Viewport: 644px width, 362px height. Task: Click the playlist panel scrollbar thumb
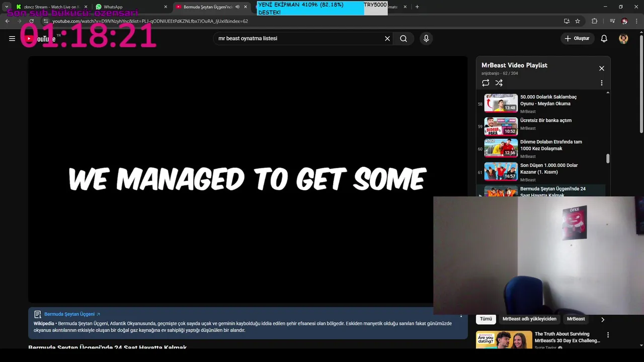[608, 158]
